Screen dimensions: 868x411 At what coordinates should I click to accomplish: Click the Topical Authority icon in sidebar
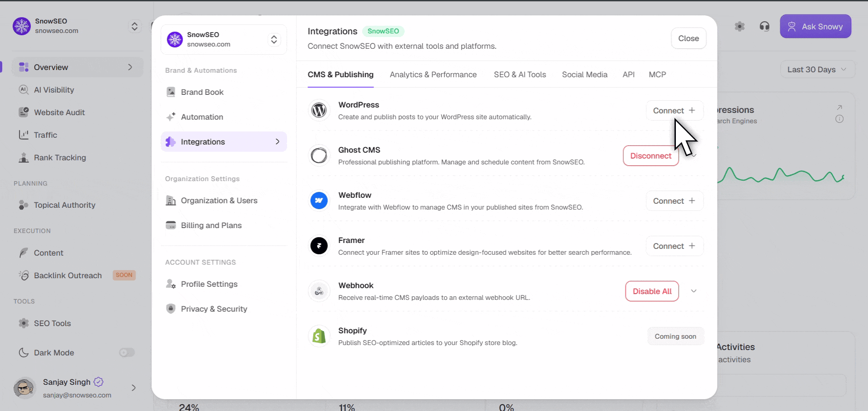(x=24, y=205)
